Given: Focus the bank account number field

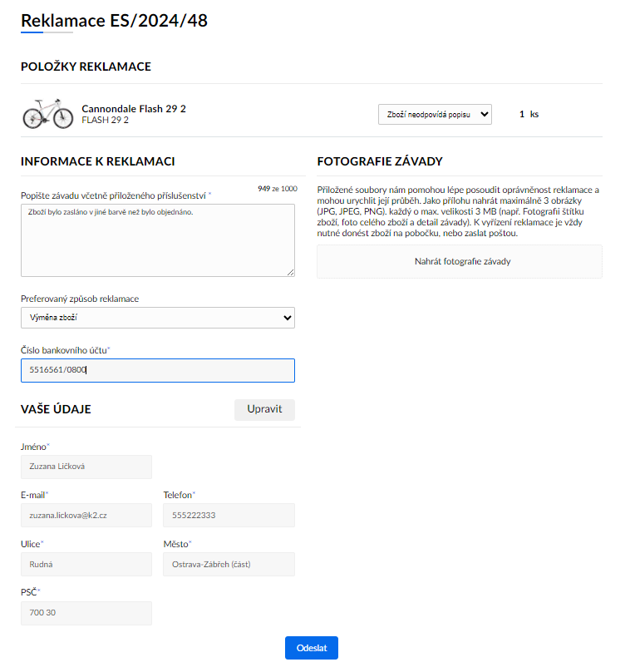Looking at the screenshot, I should coord(157,370).
